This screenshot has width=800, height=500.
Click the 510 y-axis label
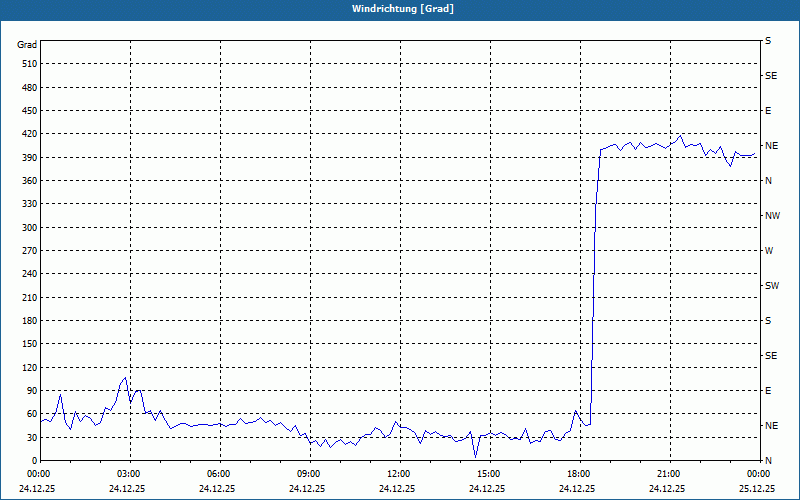point(30,64)
